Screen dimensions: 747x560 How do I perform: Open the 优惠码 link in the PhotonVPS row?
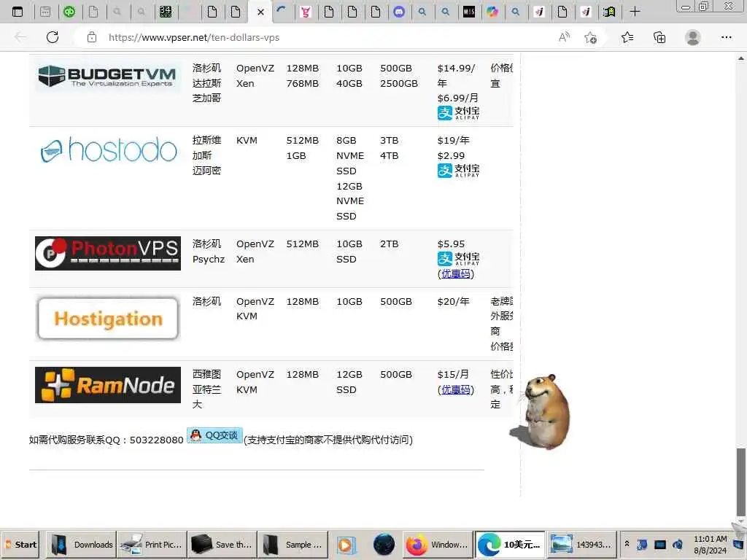tap(456, 274)
